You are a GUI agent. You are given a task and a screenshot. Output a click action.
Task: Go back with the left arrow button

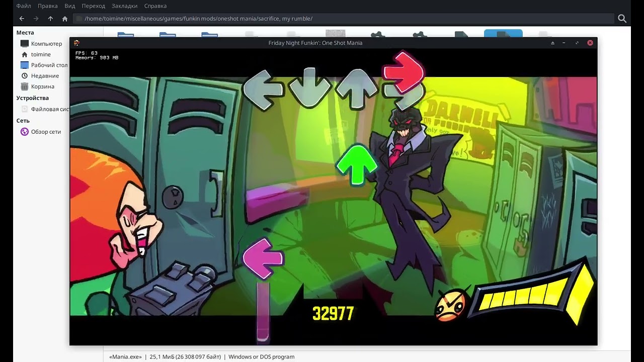(x=22, y=19)
